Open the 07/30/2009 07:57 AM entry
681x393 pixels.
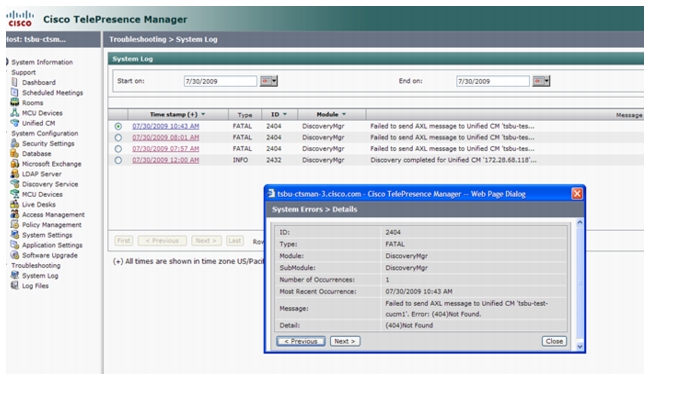(165, 149)
